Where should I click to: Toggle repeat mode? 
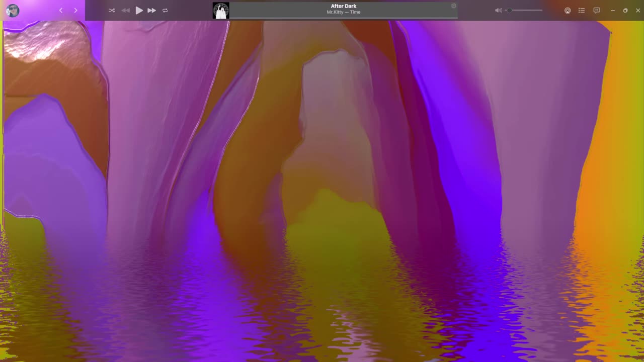point(165,10)
